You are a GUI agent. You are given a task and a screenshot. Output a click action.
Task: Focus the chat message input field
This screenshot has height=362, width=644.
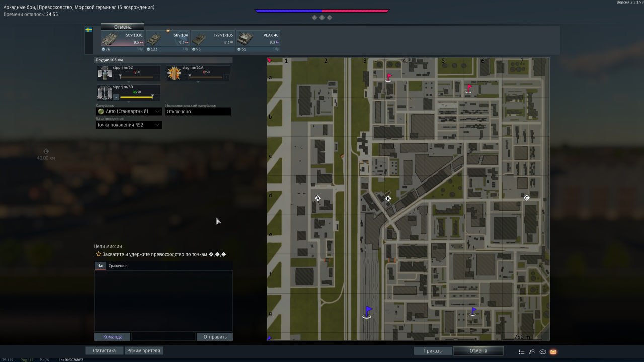[x=163, y=337]
